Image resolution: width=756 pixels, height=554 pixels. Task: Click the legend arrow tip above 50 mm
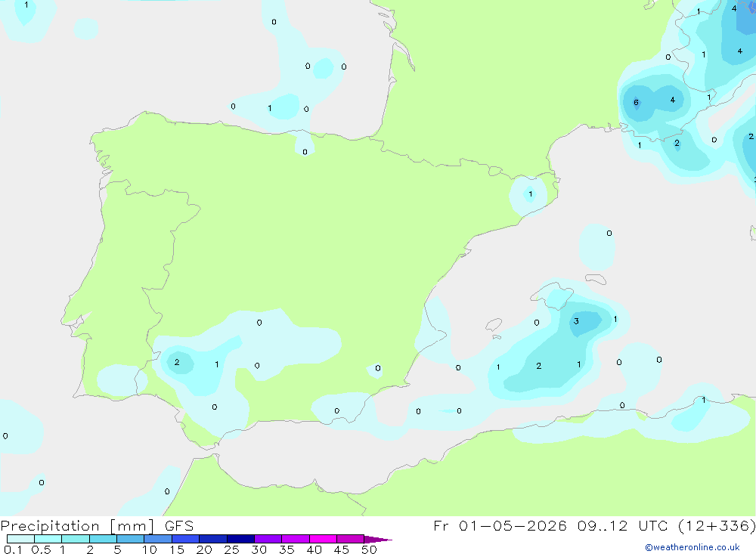point(377,540)
